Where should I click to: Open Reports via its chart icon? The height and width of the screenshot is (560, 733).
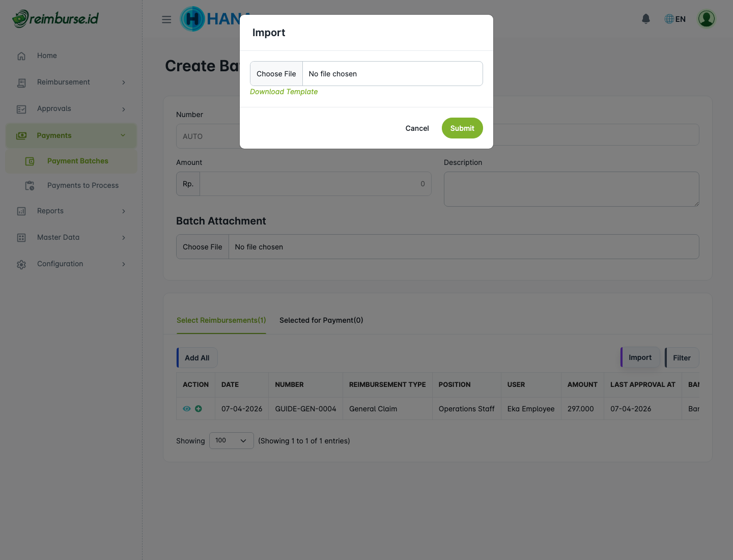(21, 211)
